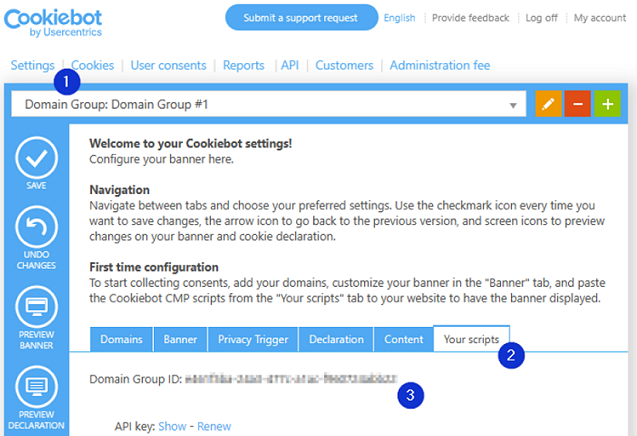The width and height of the screenshot is (637, 436).
Task: Click the Cookiebot logo
Action: [x=60, y=21]
